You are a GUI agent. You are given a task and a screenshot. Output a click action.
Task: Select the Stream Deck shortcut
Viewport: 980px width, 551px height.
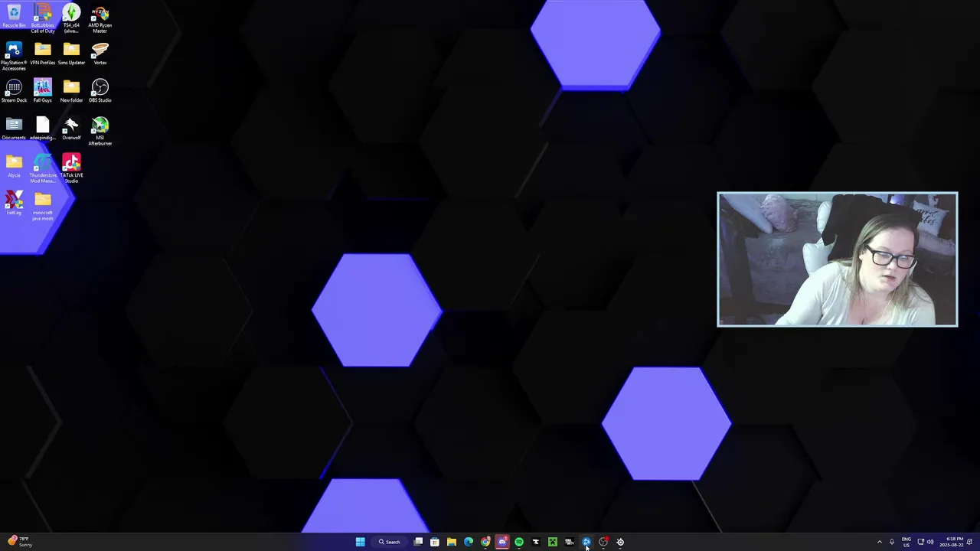pyautogui.click(x=14, y=92)
